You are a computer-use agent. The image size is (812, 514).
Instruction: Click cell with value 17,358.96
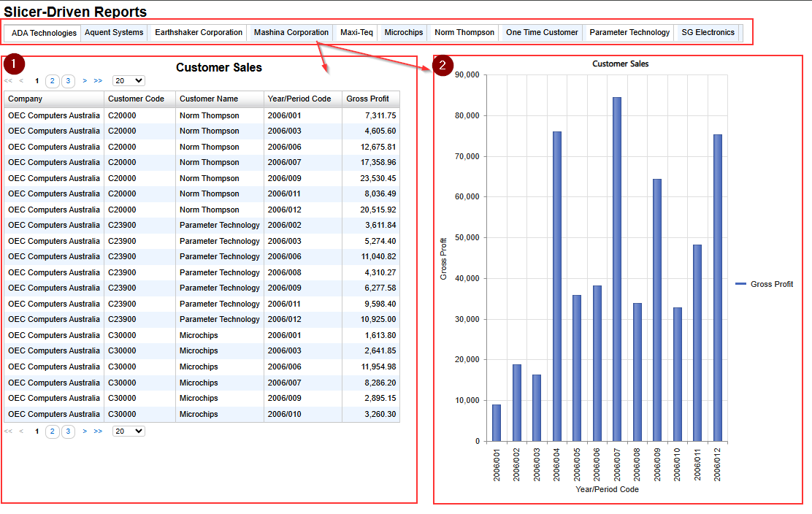click(378, 162)
